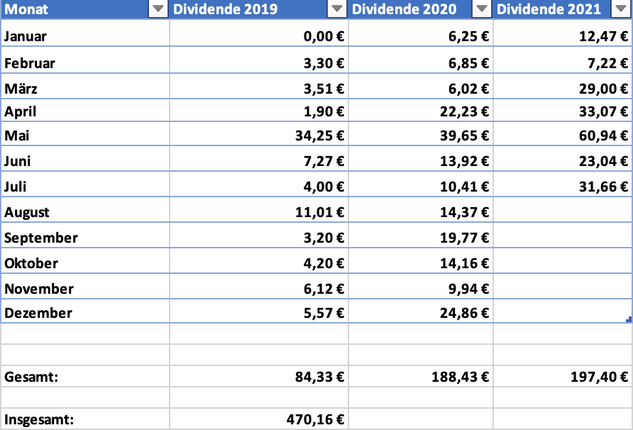633x430 pixels.
Task: Select cell with value 3,20 €
Action: pos(259,235)
